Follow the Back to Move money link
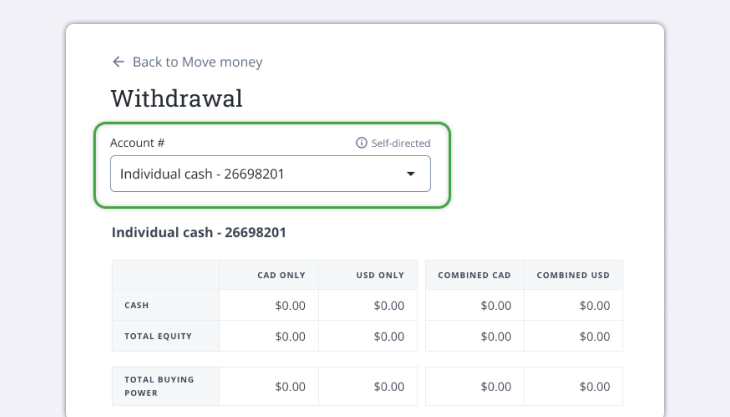 click(197, 62)
